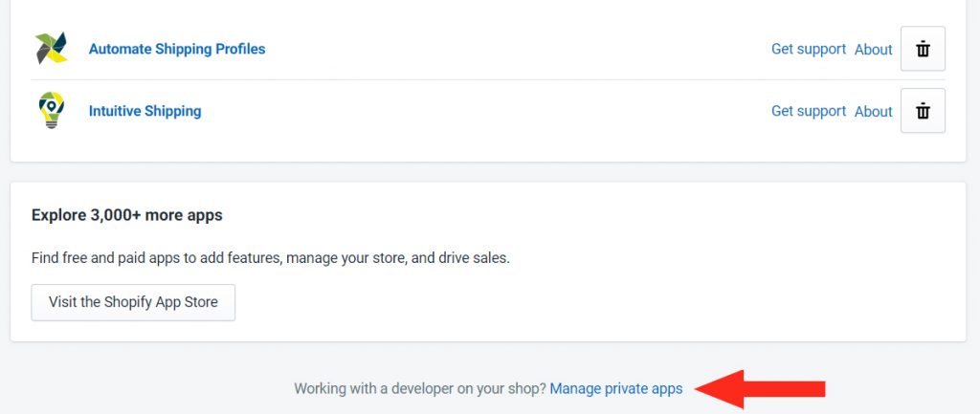This screenshot has width=980, height=414.
Task: Click the word Shipping in Intuitive Shipping
Action: 172,111
